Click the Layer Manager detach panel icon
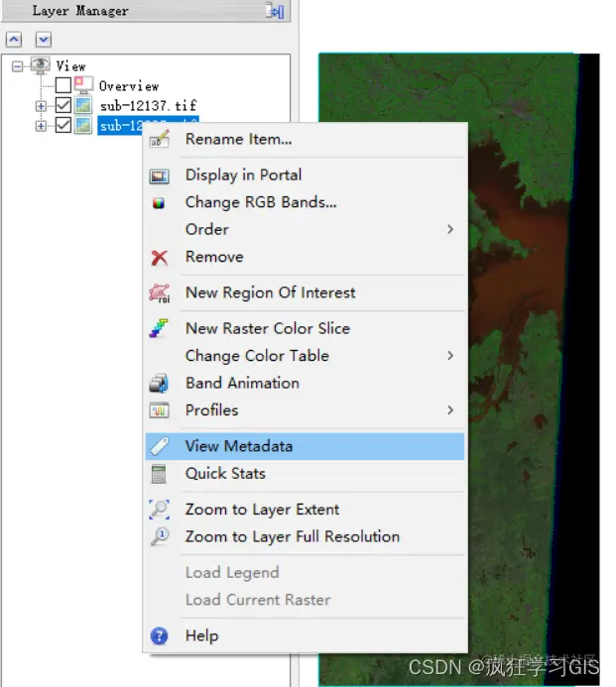This screenshot has height=687, width=616. 275,11
